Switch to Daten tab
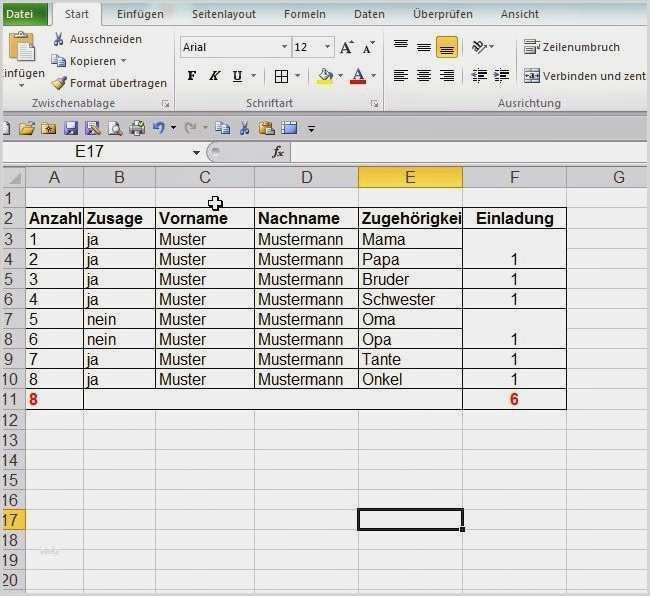This screenshot has height=596, width=650. 369,14
